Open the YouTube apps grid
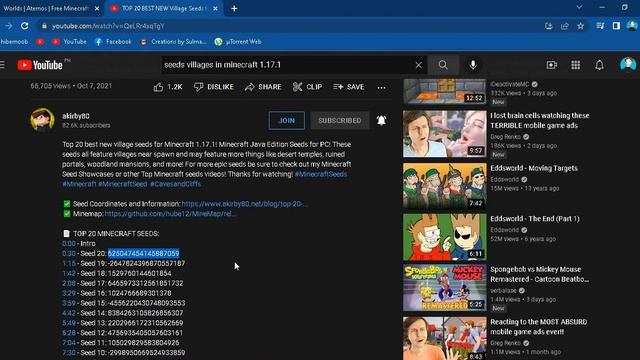This screenshot has width=640, height=360. coord(576,65)
